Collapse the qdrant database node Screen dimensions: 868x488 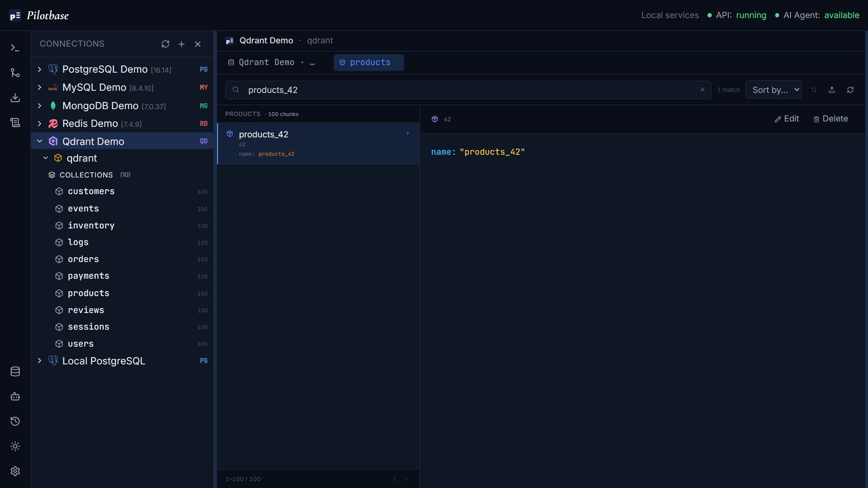coord(46,158)
